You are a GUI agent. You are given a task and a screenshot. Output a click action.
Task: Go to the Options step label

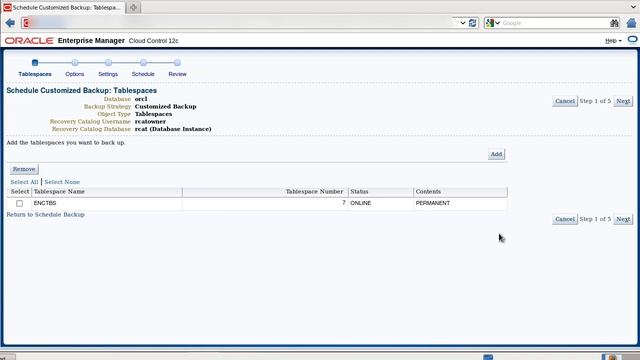pyautogui.click(x=75, y=74)
